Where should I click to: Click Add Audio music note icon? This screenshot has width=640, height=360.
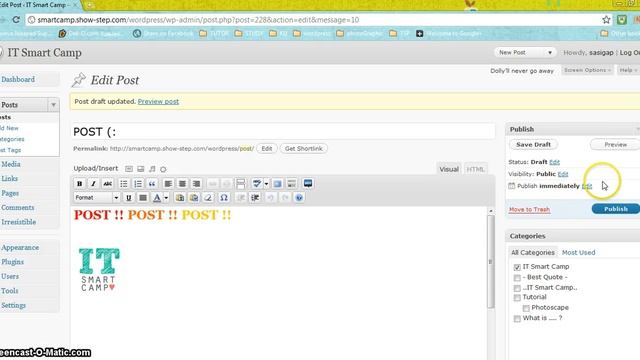coord(152,169)
